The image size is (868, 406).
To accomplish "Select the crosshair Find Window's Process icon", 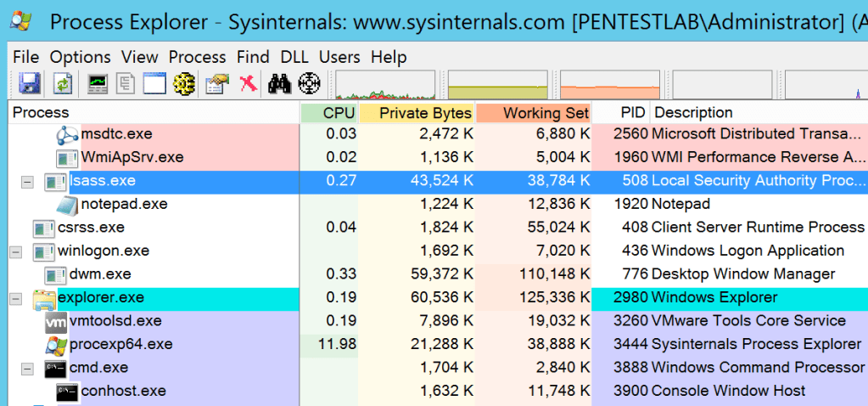I will point(310,83).
